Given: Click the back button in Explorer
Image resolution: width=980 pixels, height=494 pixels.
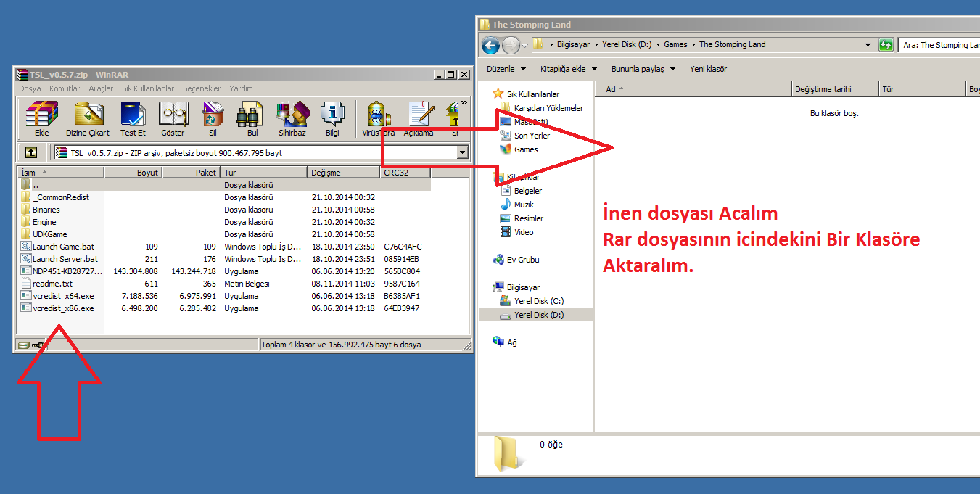Looking at the screenshot, I should (491, 45).
